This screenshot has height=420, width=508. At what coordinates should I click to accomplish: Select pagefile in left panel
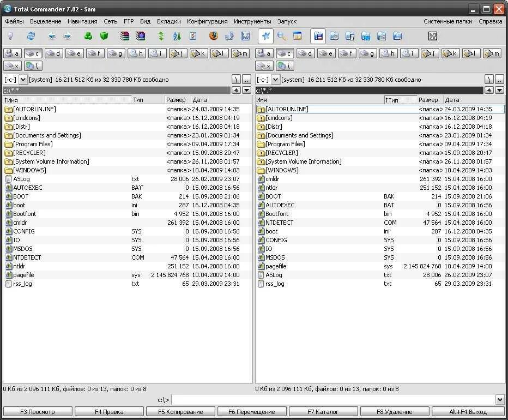pyautogui.click(x=128, y=275)
